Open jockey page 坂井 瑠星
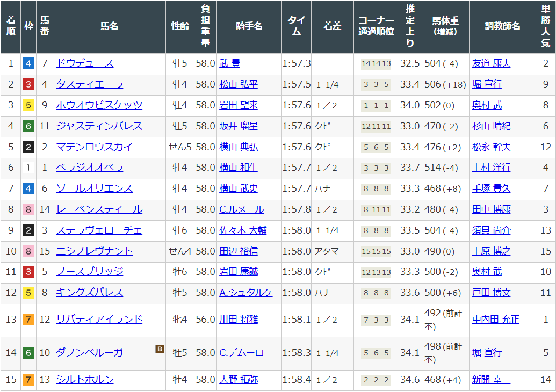Viewport: 556px width, 392px height. click(239, 126)
